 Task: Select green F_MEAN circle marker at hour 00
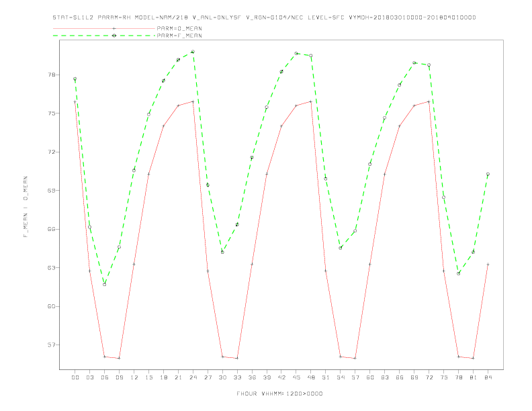(x=75, y=79)
